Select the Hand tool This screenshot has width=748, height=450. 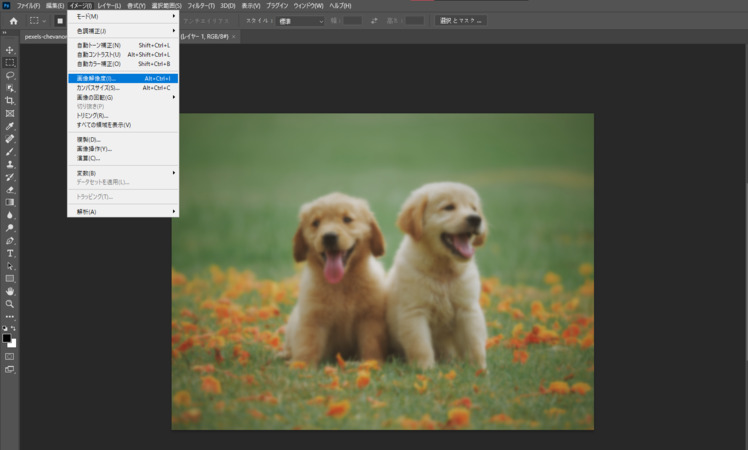pos(10,291)
